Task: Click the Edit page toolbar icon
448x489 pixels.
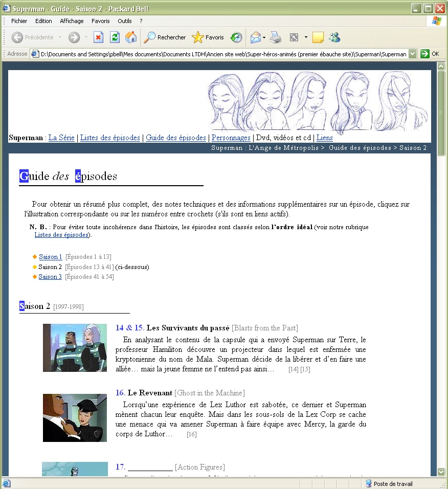Action: click(294, 37)
